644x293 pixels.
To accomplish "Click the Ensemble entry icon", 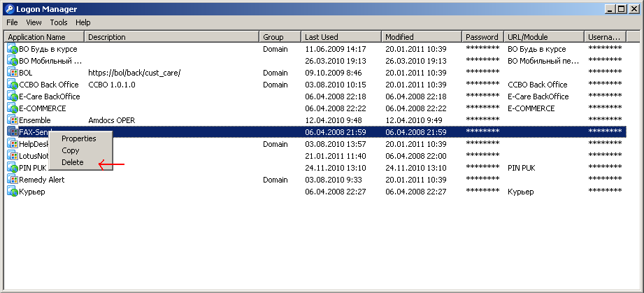I will [13, 120].
